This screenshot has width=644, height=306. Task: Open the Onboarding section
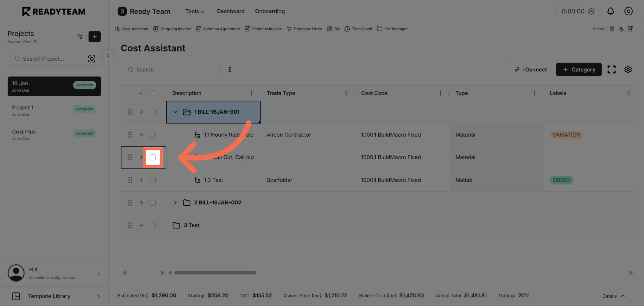tap(270, 11)
